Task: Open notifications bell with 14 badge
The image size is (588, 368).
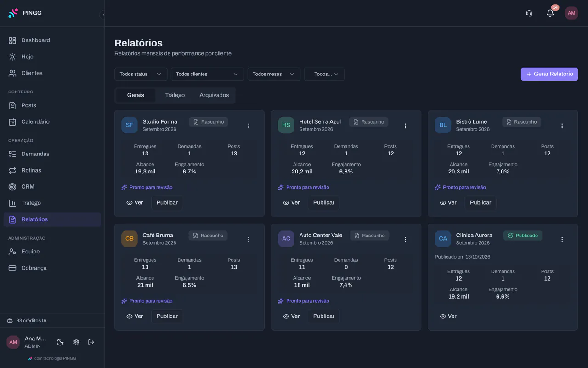Action: pyautogui.click(x=550, y=13)
